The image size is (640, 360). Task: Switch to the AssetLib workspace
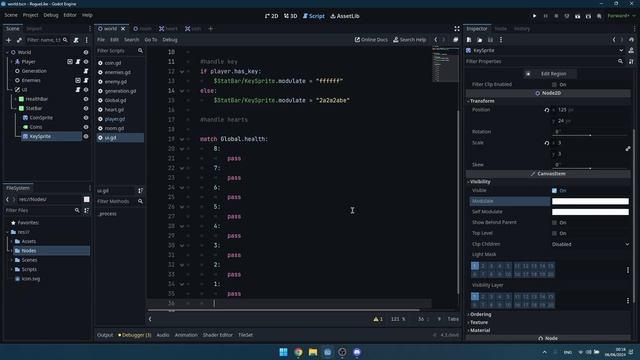(x=344, y=16)
